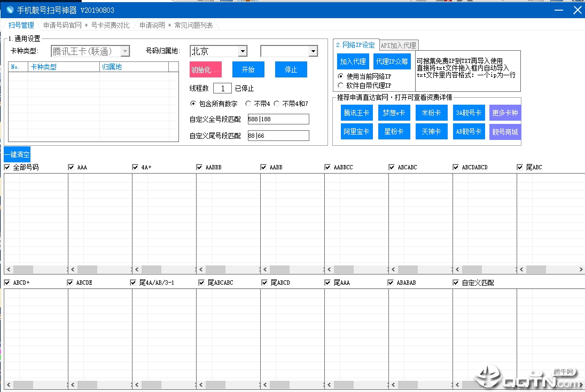Open 米粉卡 button
Viewport: 585px width, 392px height.
[431, 113]
